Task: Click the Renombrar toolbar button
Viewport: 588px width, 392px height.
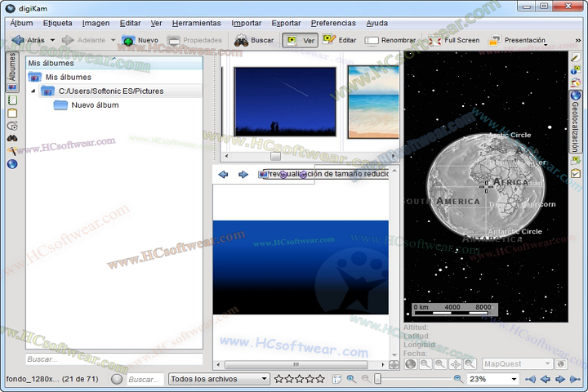Action: pos(390,40)
